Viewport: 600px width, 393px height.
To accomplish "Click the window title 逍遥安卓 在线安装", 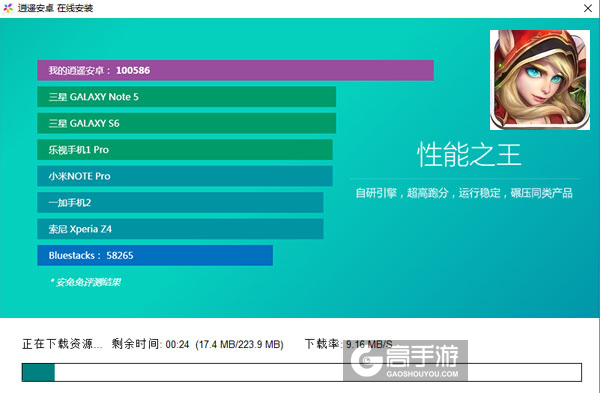I will point(55,8).
